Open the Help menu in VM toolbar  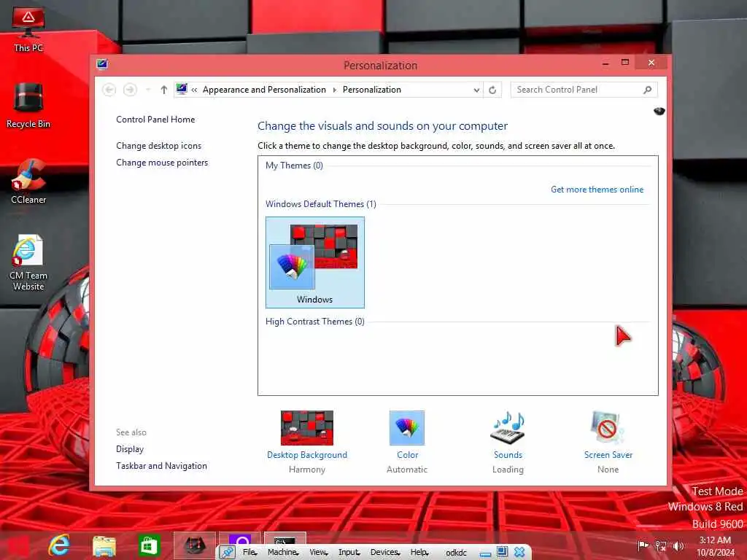pyautogui.click(x=419, y=552)
